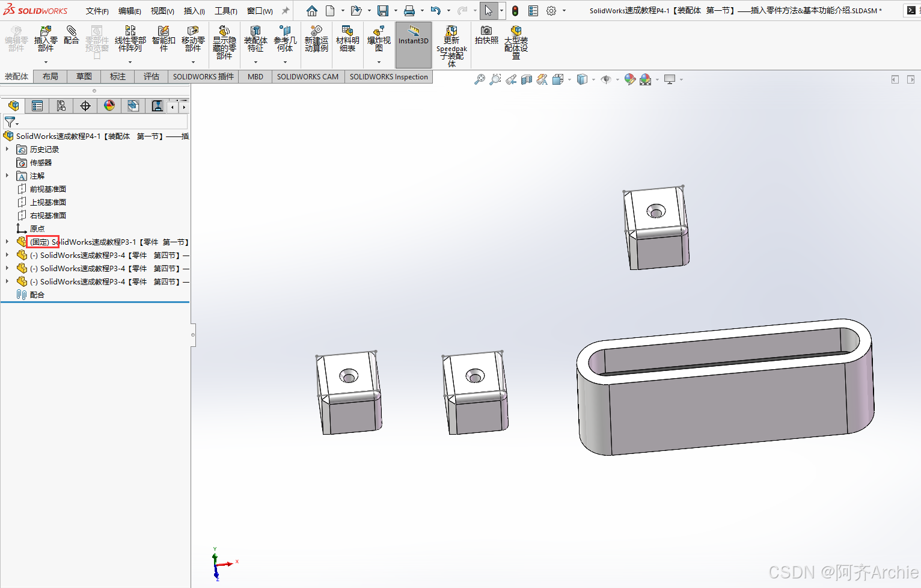Select 传感器 sensors item in tree

pyautogui.click(x=41, y=162)
